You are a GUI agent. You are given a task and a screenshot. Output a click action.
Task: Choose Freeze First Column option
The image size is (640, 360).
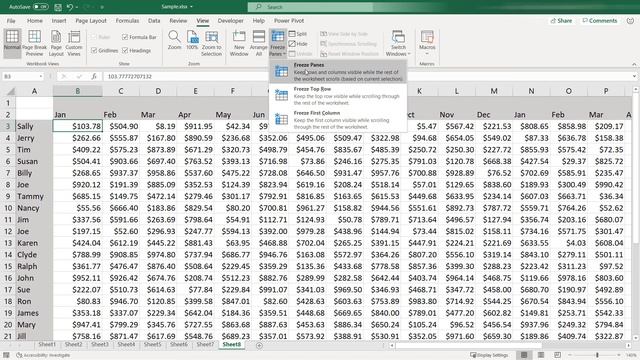pos(338,120)
